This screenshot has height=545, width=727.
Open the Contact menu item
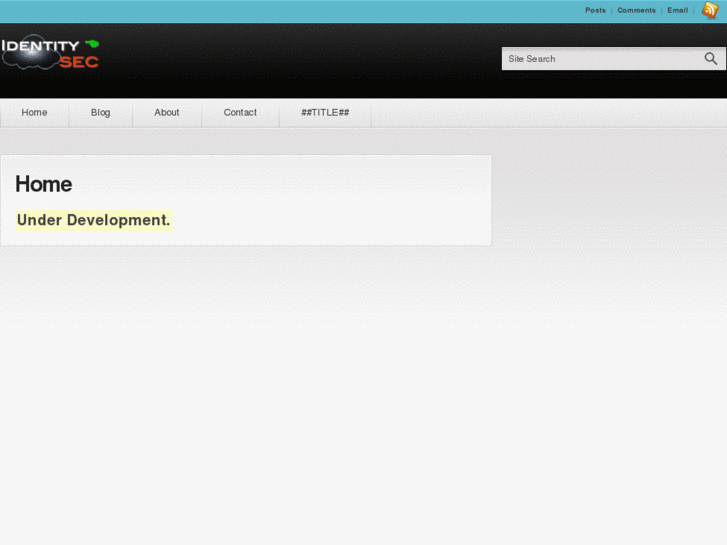[x=240, y=113]
